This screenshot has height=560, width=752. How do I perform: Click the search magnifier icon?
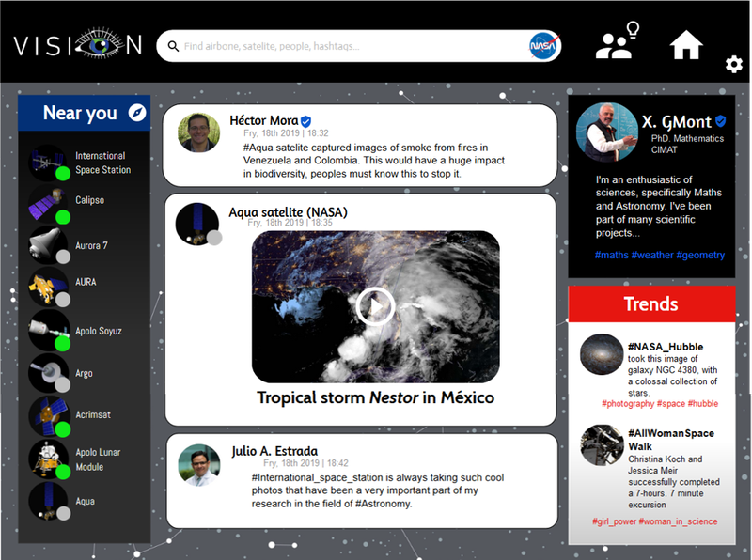tap(173, 46)
